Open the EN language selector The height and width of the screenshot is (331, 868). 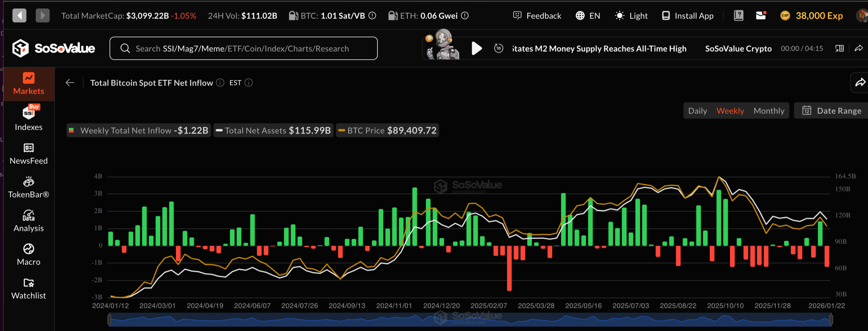click(588, 16)
